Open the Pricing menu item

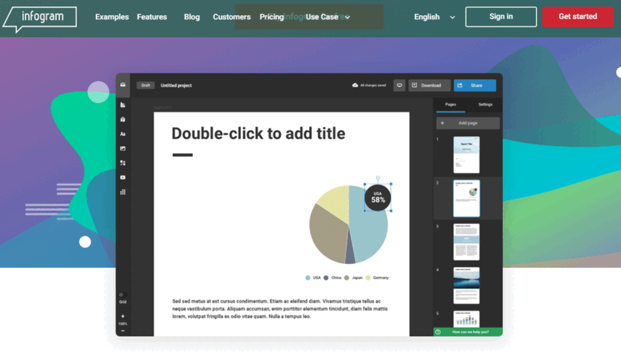pos(272,17)
